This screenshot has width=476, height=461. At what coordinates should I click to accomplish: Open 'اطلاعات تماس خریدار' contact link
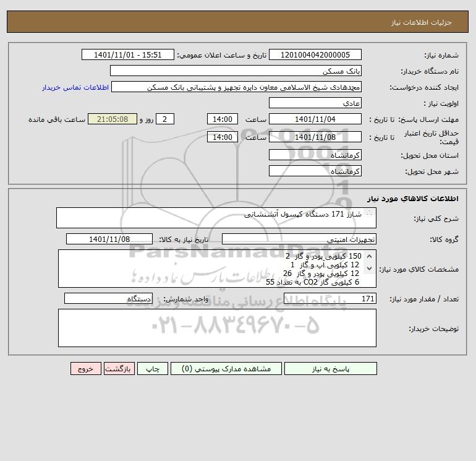75,87
